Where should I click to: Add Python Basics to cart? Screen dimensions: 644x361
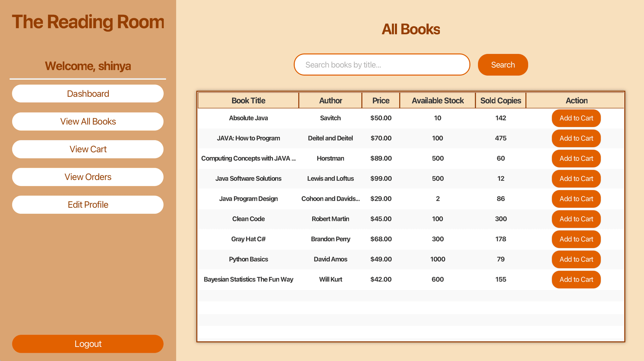(576, 259)
